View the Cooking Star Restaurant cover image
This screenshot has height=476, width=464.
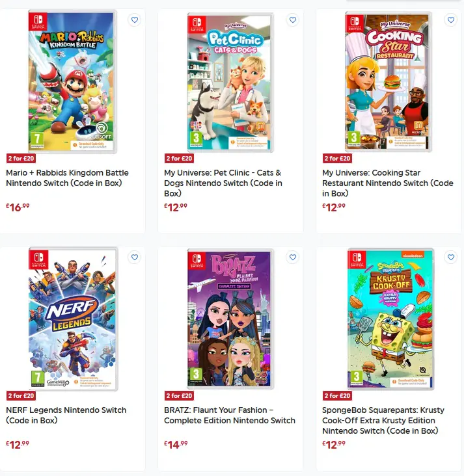389,82
